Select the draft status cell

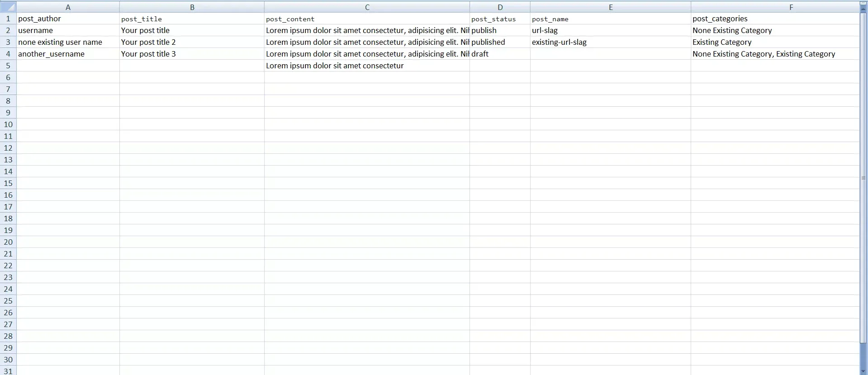tap(500, 54)
